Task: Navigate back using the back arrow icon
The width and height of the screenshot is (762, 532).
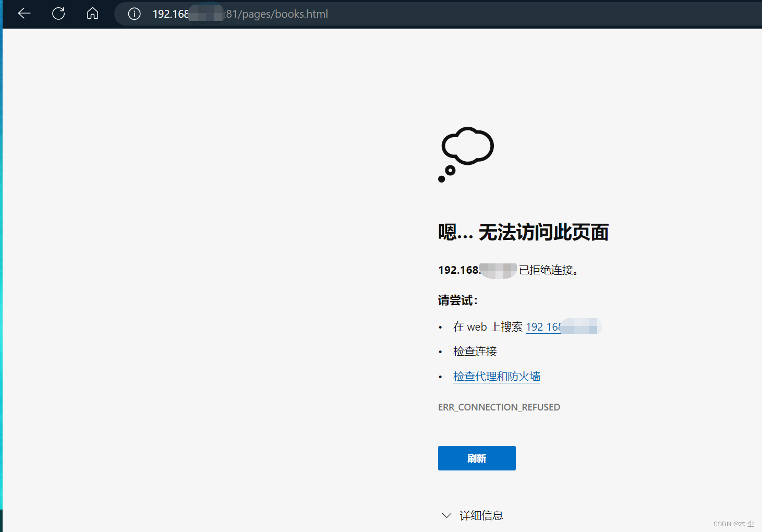Action: (24, 14)
